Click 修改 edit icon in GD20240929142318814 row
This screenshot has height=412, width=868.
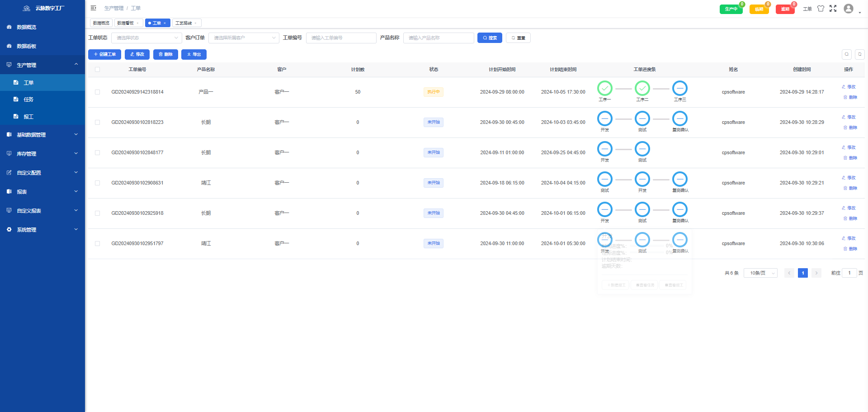(x=849, y=87)
